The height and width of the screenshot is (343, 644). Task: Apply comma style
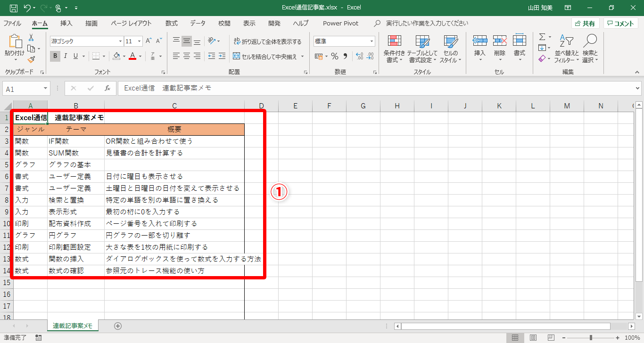345,57
